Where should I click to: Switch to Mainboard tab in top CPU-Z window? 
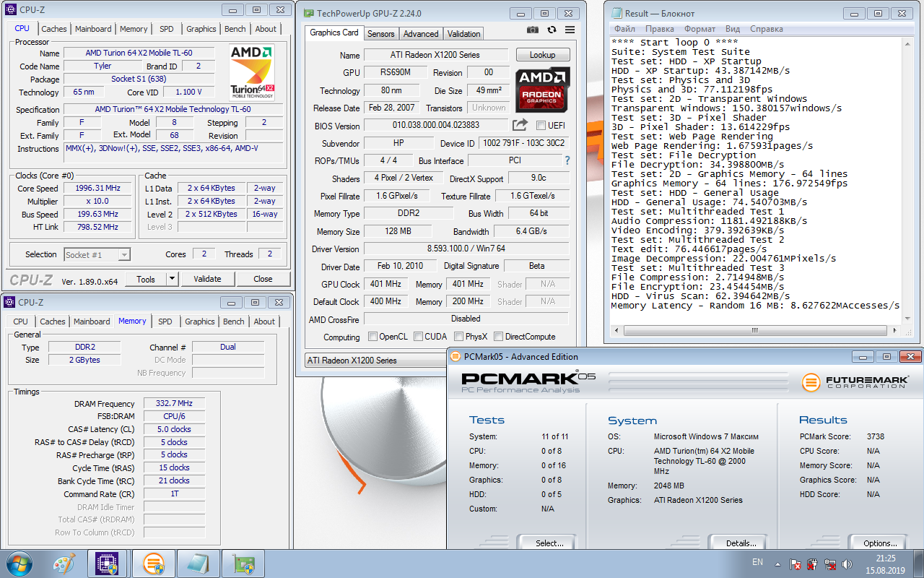tap(94, 29)
